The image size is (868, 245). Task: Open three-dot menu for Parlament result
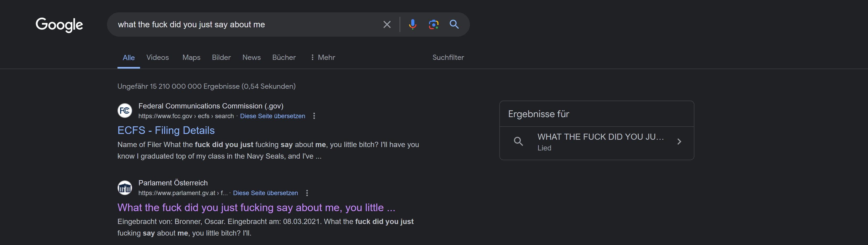[x=307, y=193]
